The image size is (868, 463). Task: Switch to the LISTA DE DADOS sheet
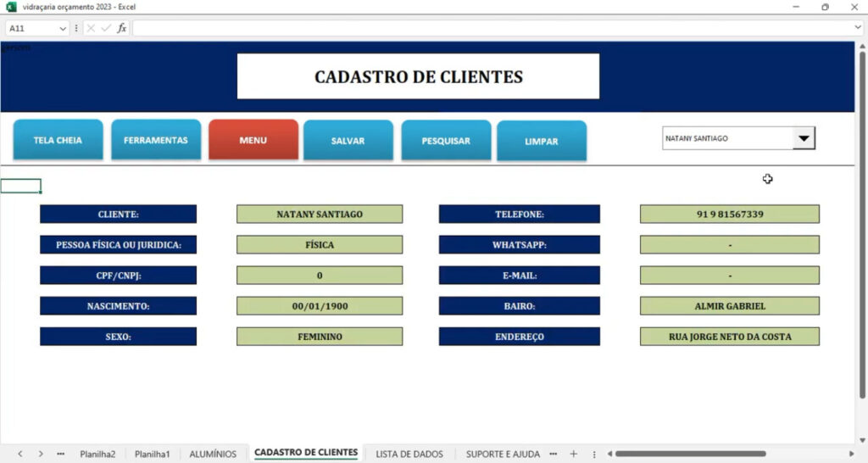click(x=410, y=454)
